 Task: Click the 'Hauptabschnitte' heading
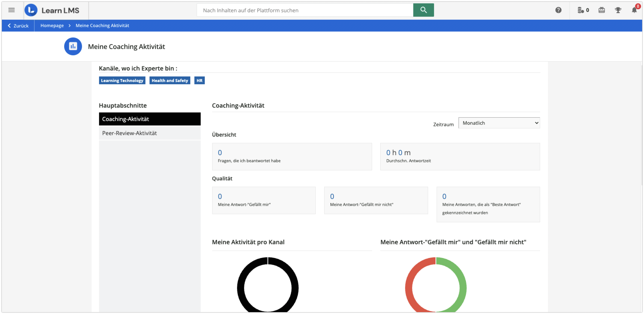[123, 105]
